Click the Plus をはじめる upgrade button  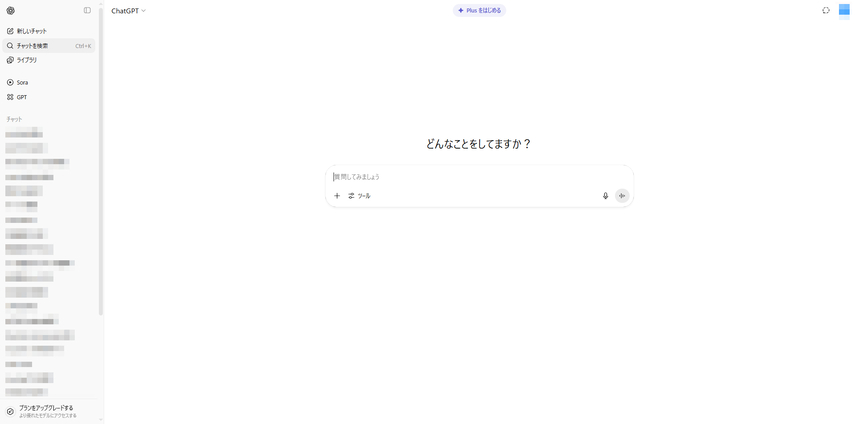tap(479, 10)
